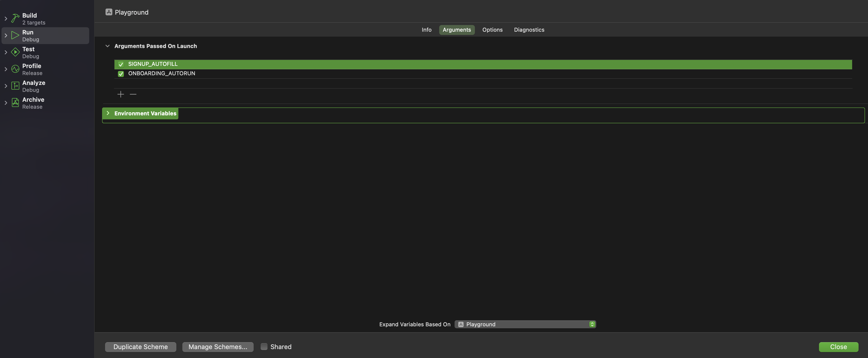Click the Duplicate Scheme button
This screenshot has width=868, height=358.
tap(140, 347)
